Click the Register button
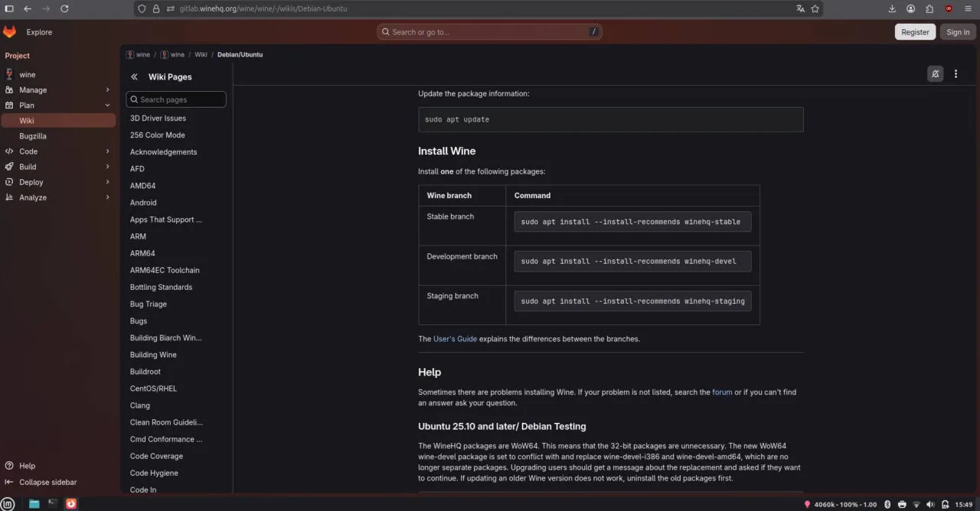This screenshot has width=980, height=511. 915,31
